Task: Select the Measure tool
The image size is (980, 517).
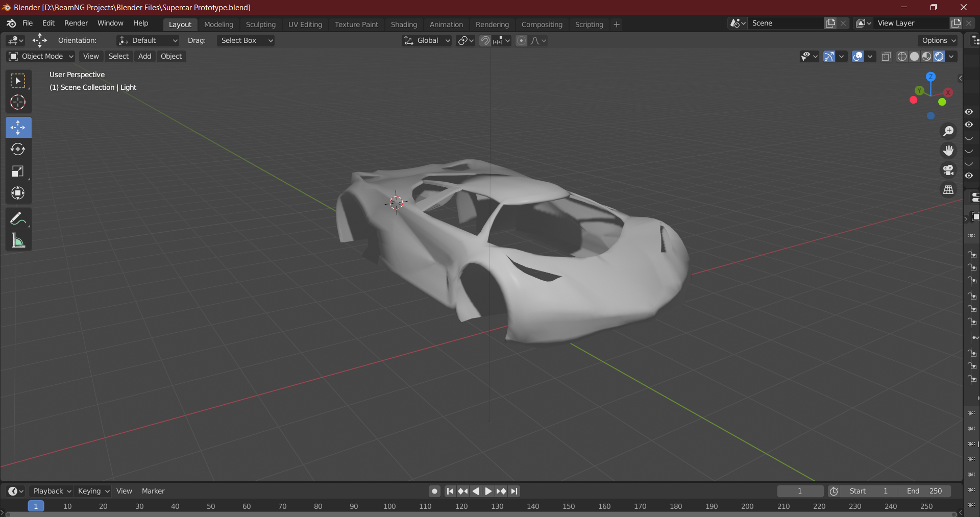Action: pyautogui.click(x=18, y=240)
